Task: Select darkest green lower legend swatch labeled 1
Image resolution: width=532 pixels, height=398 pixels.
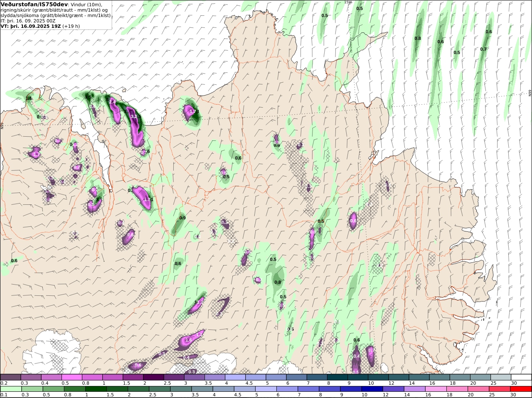Action: [95, 389]
